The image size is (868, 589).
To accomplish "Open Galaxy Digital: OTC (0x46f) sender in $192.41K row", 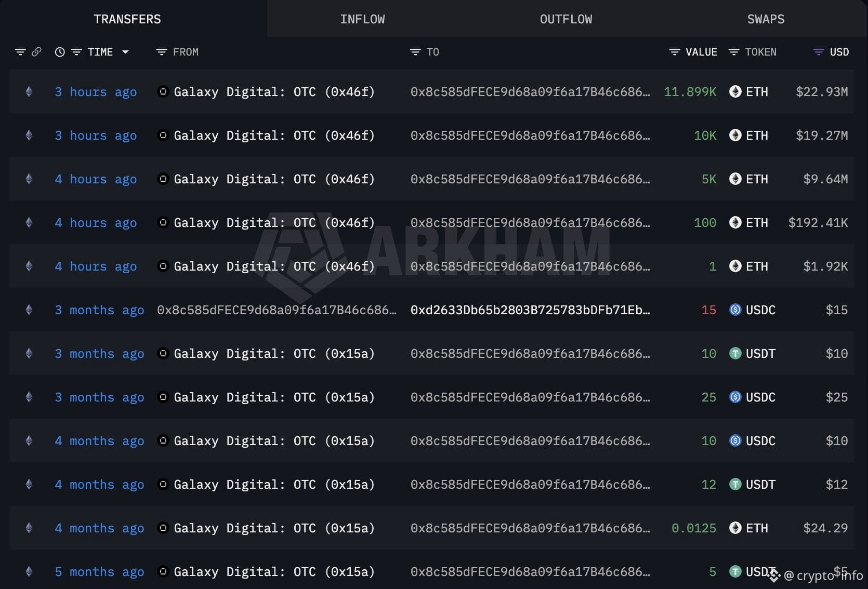I will tap(274, 223).
